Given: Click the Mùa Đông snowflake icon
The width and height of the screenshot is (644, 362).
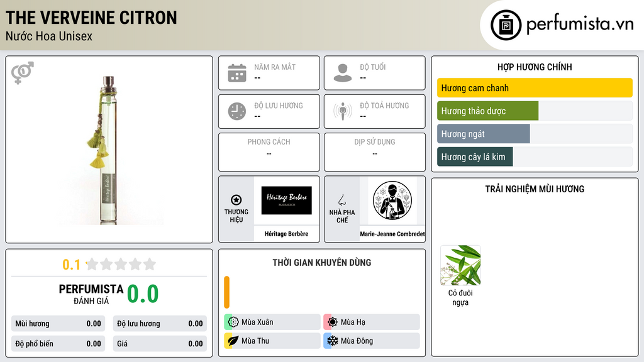Looking at the screenshot, I should tap(333, 341).
